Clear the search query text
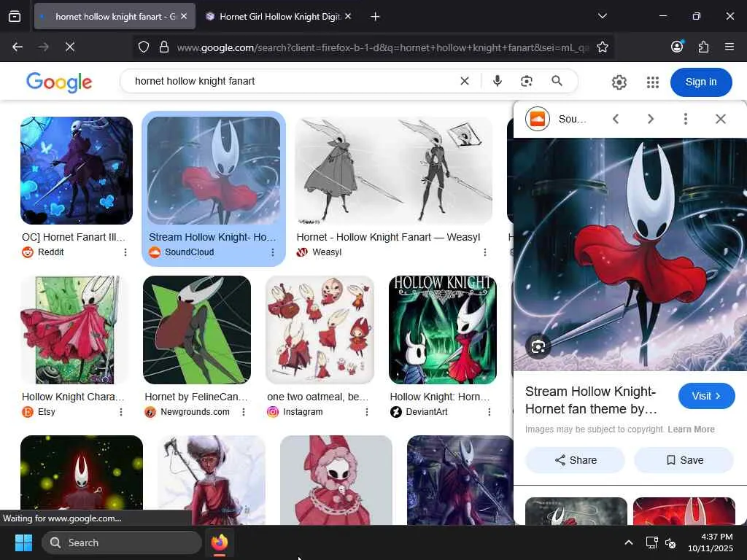 (x=465, y=82)
